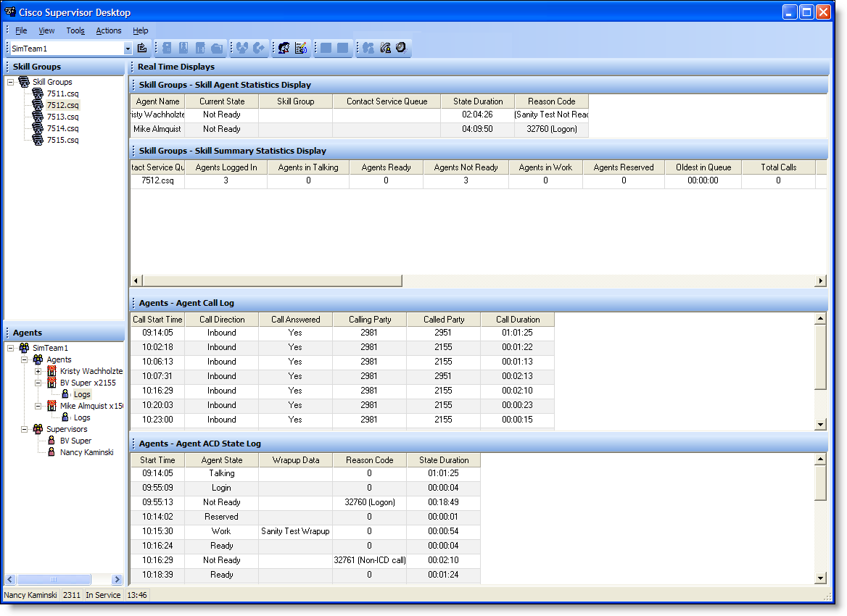Click the 32761 (Non-ICD call) reason code
Image resolution: width=847 pixels, height=616 pixels.
370,560
